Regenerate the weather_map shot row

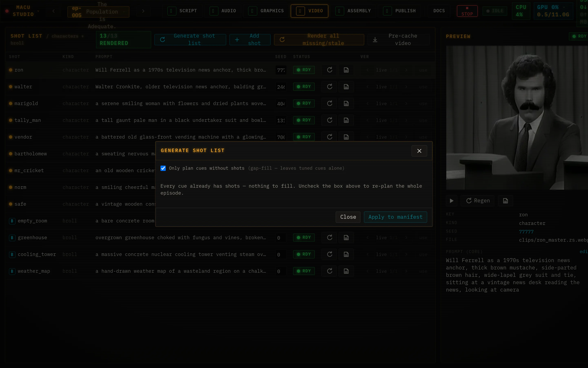coord(330,271)
